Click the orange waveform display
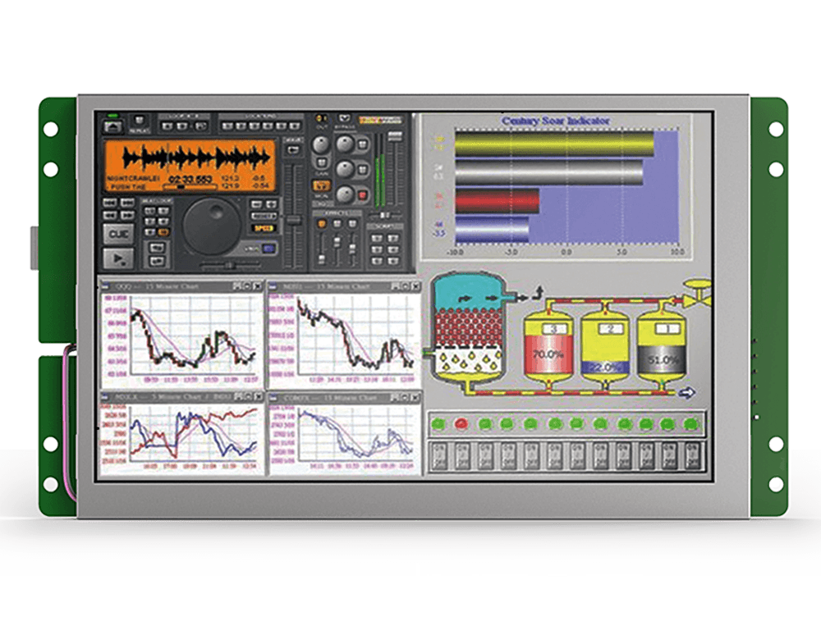Image resolution: width=821 pixels, height=644 pixels. coord(190,165)
